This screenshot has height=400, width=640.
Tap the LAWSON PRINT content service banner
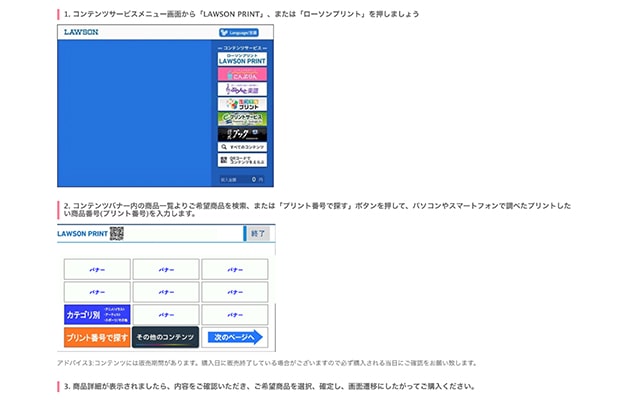coord(242,59)
